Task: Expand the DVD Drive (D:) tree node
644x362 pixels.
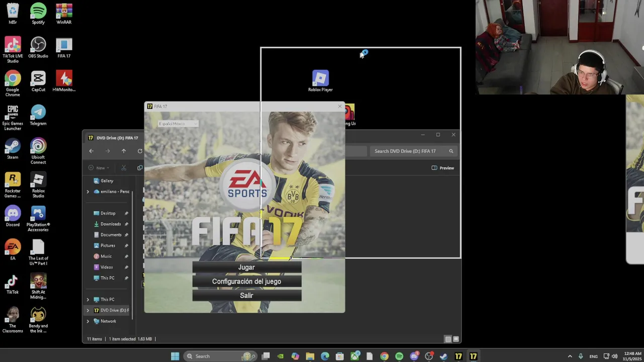Action: (x=88, y=310)
